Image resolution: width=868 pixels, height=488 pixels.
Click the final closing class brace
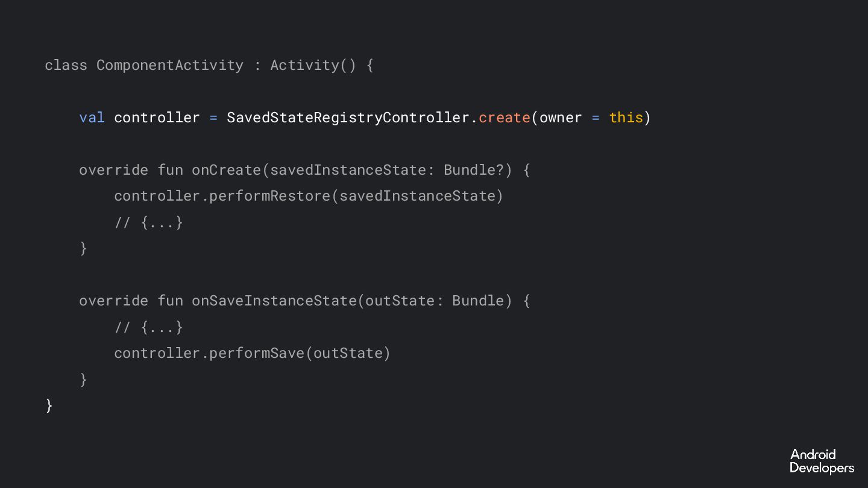click(49, 405)
